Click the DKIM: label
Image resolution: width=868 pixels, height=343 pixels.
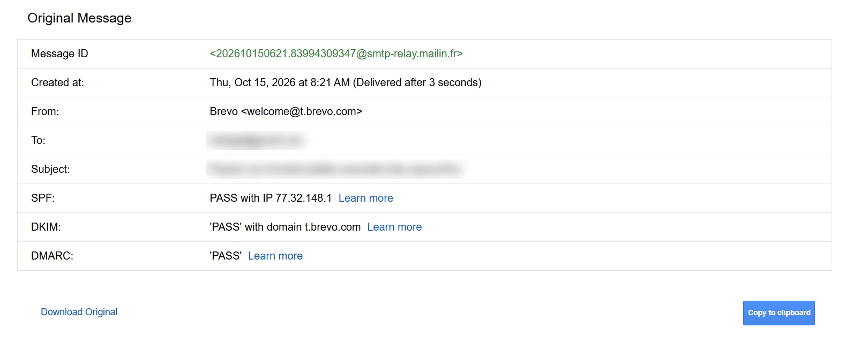point(46,227)
